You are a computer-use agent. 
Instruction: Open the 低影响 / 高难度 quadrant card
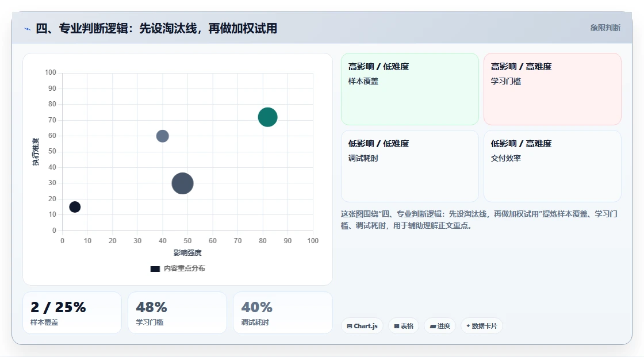click(x=553, y=166)
